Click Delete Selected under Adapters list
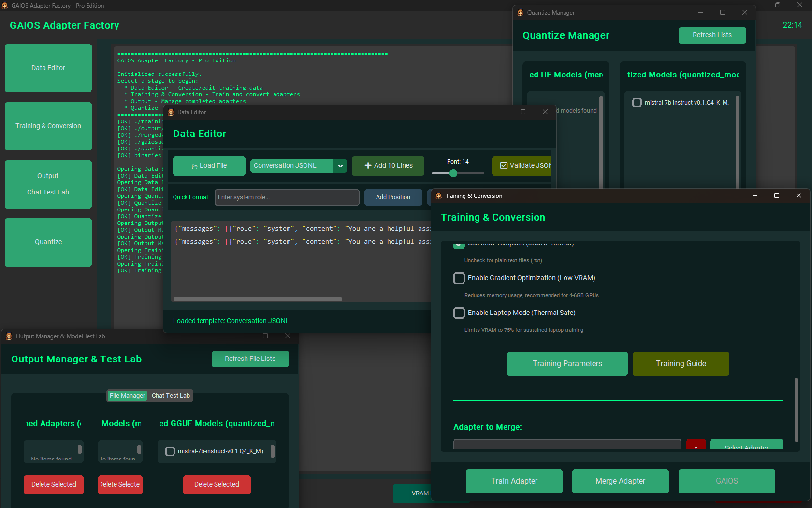This screenshot has width=812, height=508. pos(54,485)
